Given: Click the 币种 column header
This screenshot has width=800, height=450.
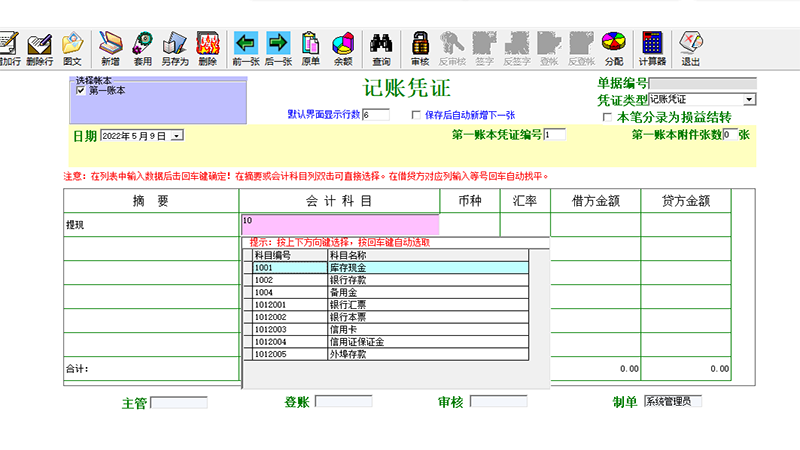Looking at the screenshot, I should [470, 201].
